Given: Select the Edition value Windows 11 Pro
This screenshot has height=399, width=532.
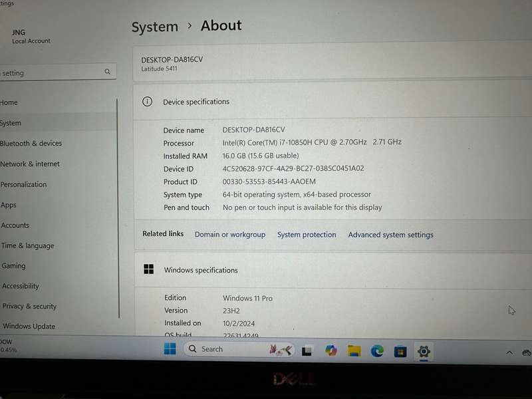Looking at the screenshot, I should 247,298.
